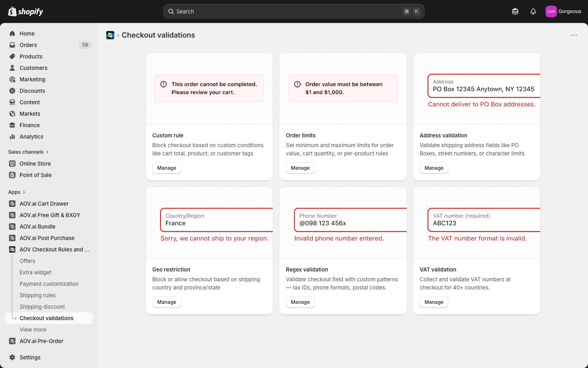Click the order value limit preview image
The width and height of the screenshot is (588, 368).
[x=343, y=89]
